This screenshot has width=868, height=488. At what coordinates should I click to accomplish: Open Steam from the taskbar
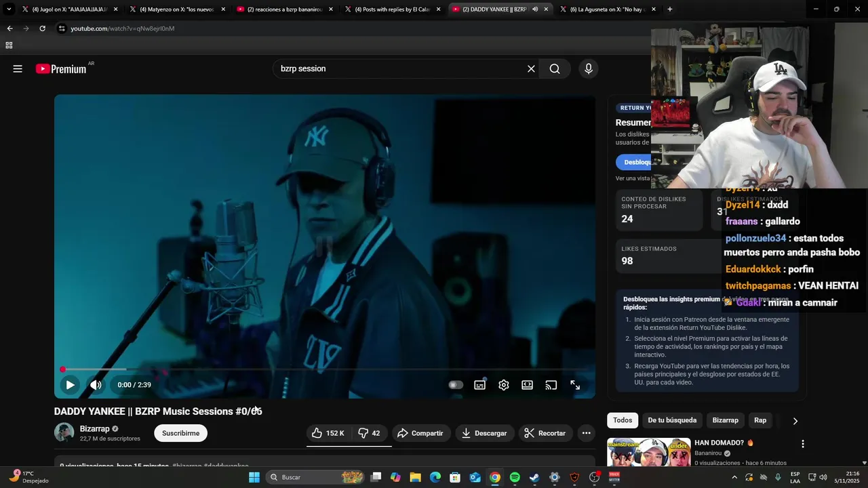(x=534, y=477)
